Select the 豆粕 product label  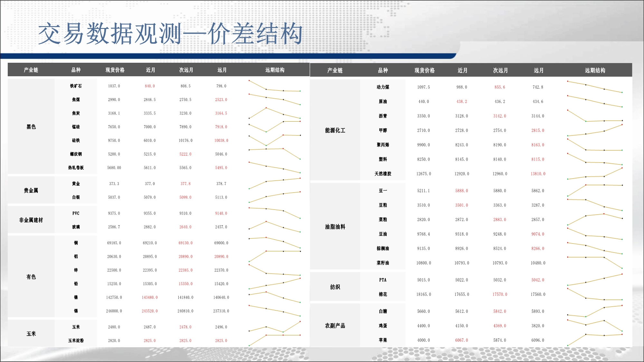click(383, 205)
